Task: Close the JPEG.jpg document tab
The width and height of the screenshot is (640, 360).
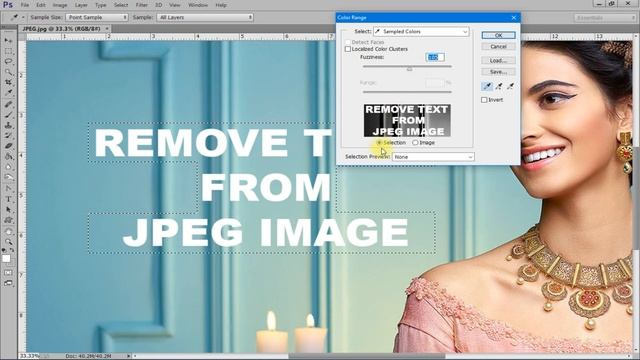Action: 107,29
